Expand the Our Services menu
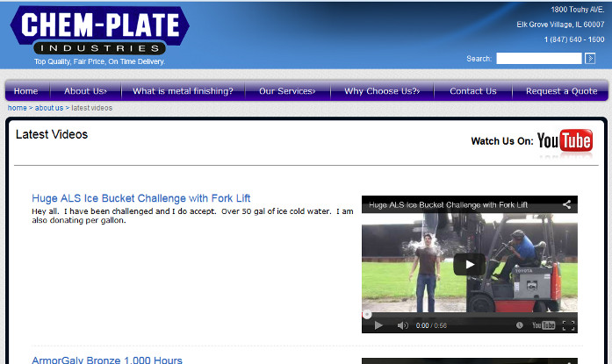The width and height of the screenshot is (612, 364). (287, 91)
